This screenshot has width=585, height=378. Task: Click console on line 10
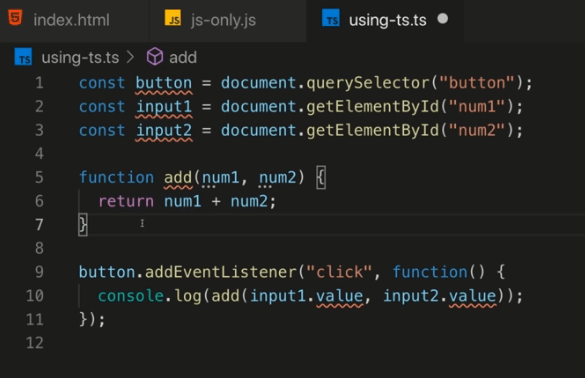pyautogui.click(x=131, y=296)
